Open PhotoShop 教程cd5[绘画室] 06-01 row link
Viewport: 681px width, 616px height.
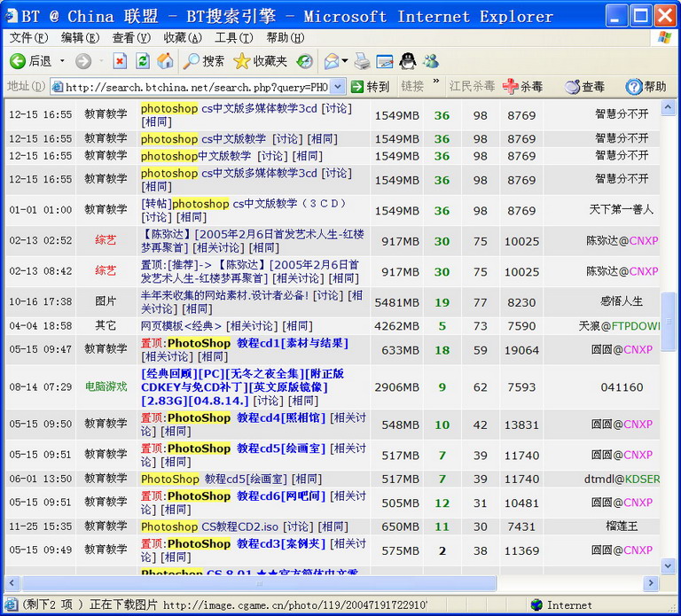[x=214, y=479]
